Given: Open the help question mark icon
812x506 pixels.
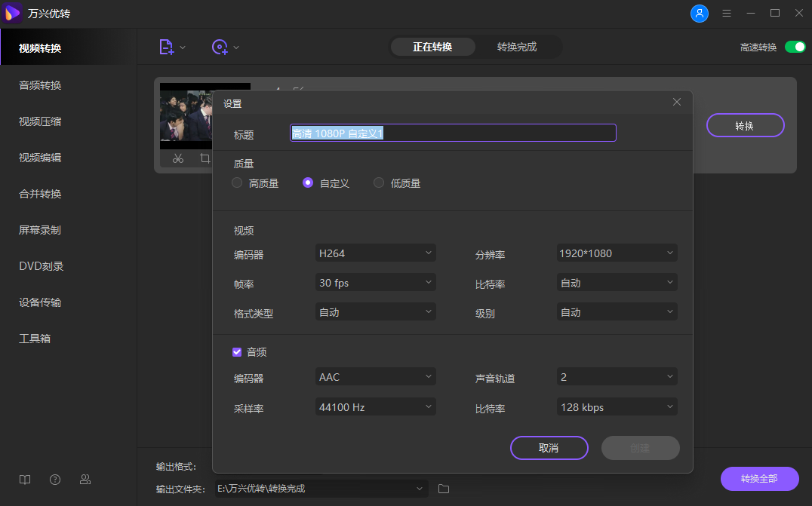Looking at the screenshot, I should pyautogui.click(x=54, y=480).
